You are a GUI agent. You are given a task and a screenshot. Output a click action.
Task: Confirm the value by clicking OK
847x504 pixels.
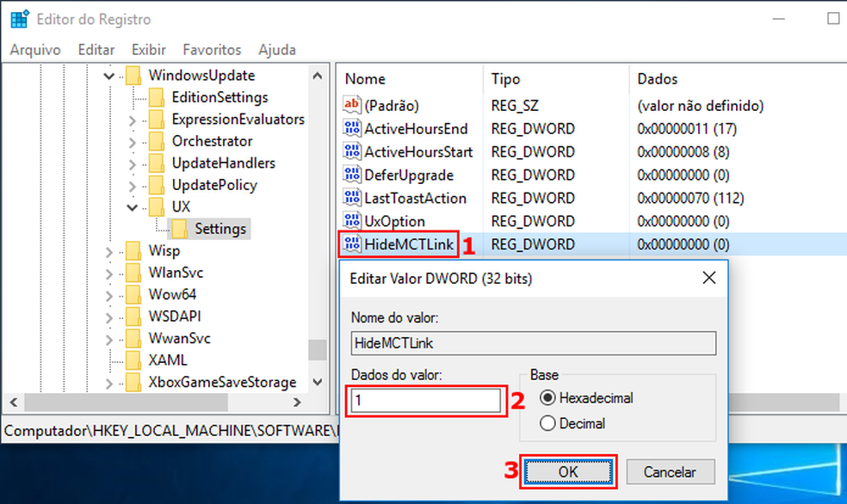(x=568, y=471)
